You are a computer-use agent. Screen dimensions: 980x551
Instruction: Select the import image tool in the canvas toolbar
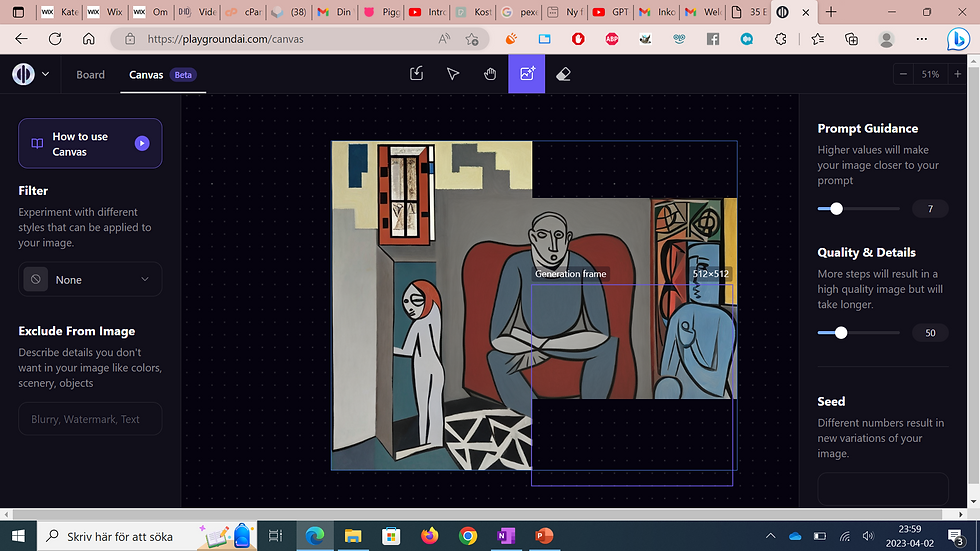click(x=416, y=74)
